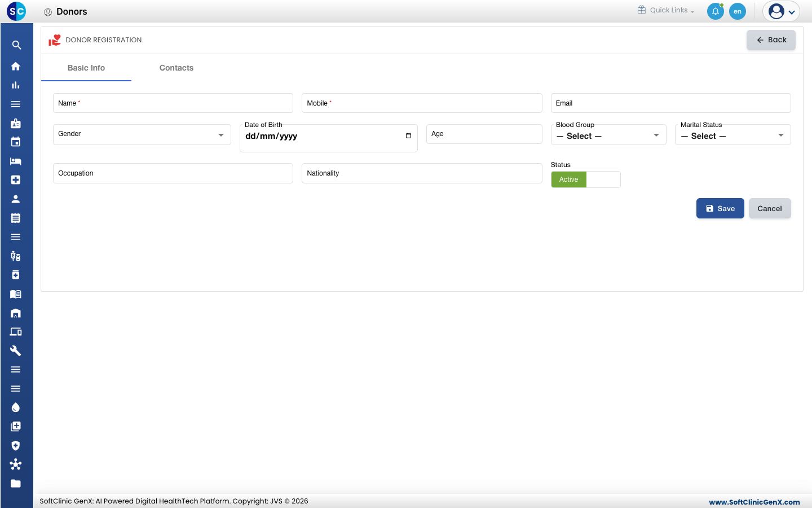Open the Marital Status select dropdown
812x508 pixels.
coord(733,136)
